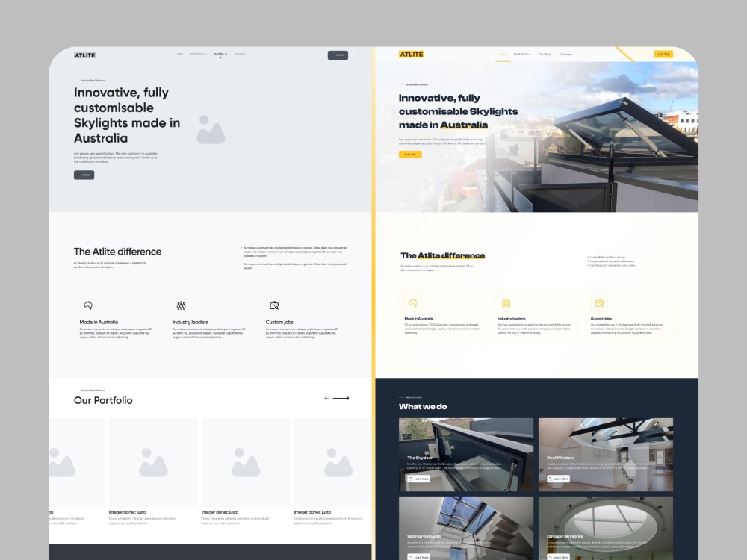Click the dark button below the wireframe hero text
The height and width of the screenshot is (560, 747).
tap(84, 175)
